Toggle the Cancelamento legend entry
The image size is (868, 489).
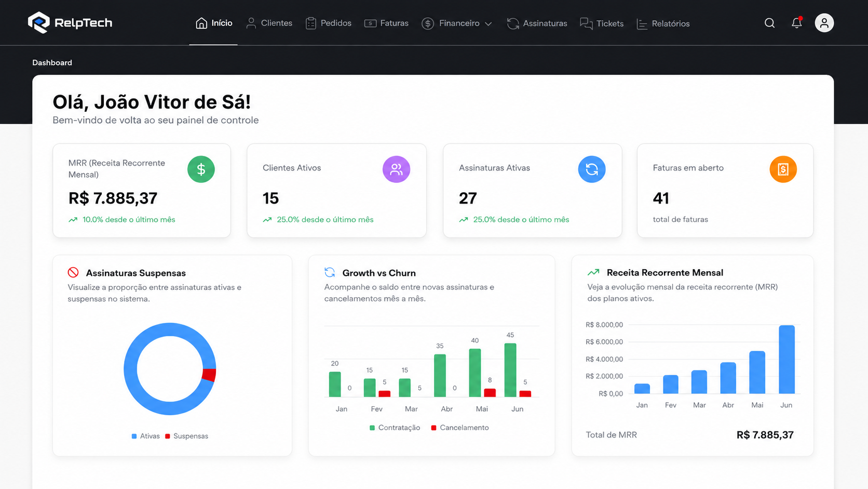(460, 428)
